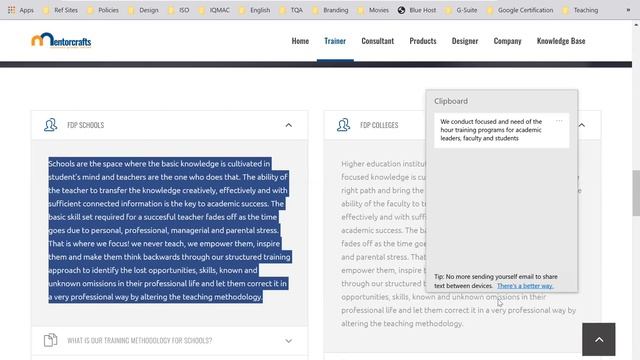Show more bookmarks with overflow chevron
Image resolution: width=640 pixels, height=360 pixels.
(x=628, y=10)
